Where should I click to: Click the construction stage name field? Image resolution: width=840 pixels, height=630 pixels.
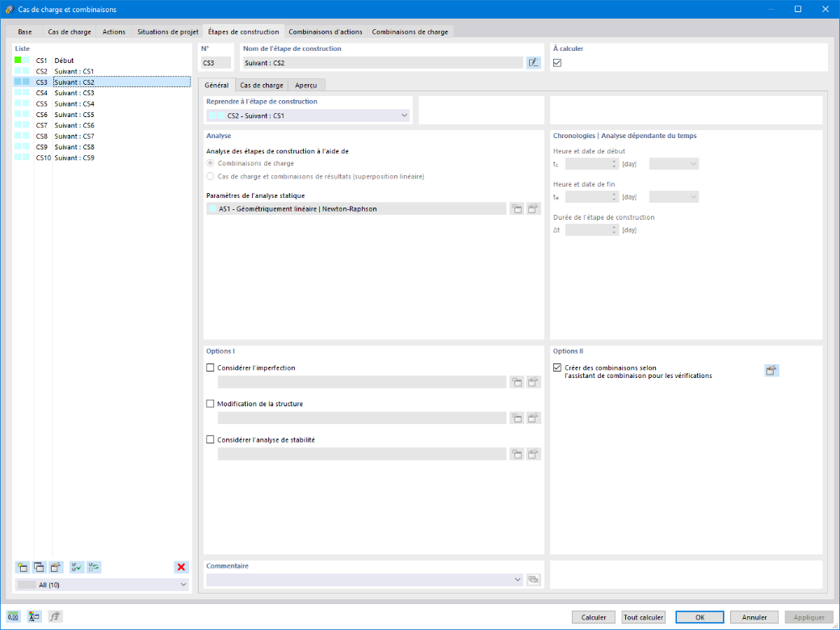[383, 63]
